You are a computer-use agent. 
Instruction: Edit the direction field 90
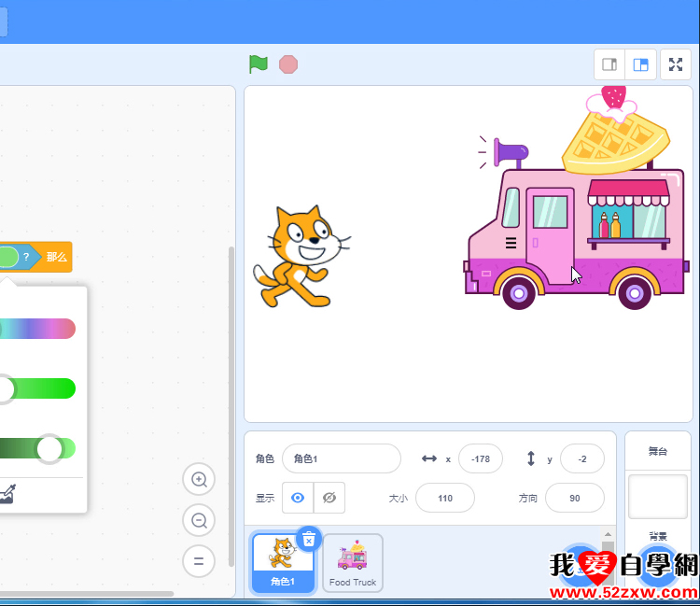575,498
